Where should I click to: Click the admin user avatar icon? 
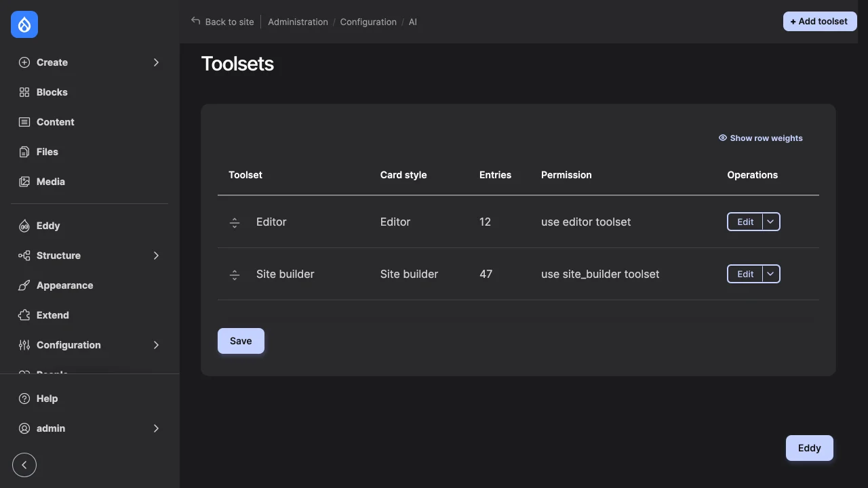(x=24, y=428)
